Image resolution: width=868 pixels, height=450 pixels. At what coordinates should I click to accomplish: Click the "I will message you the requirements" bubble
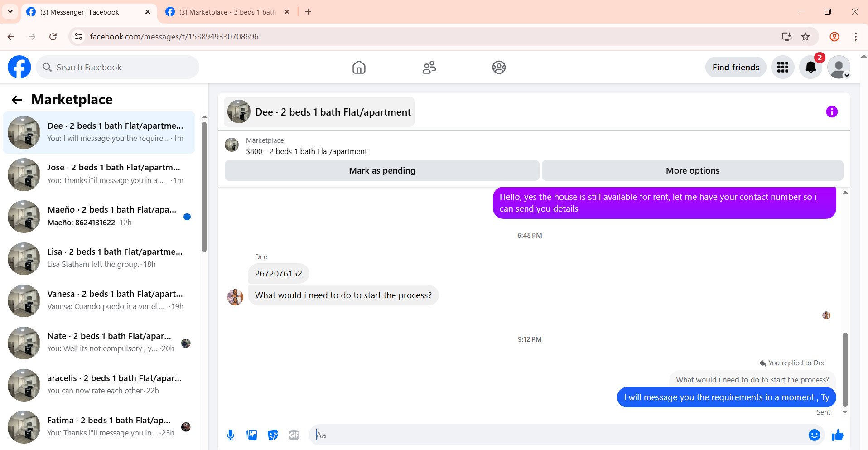(x=726, y=397)
